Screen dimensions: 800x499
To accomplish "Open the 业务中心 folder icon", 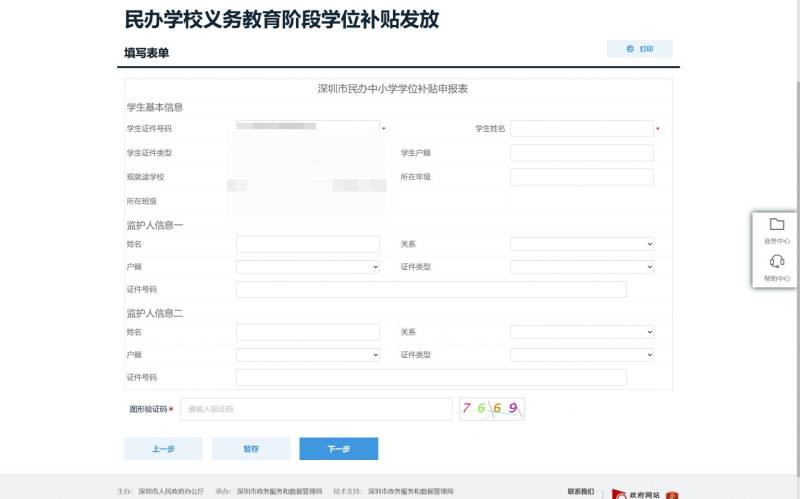I will coord(777,224).
